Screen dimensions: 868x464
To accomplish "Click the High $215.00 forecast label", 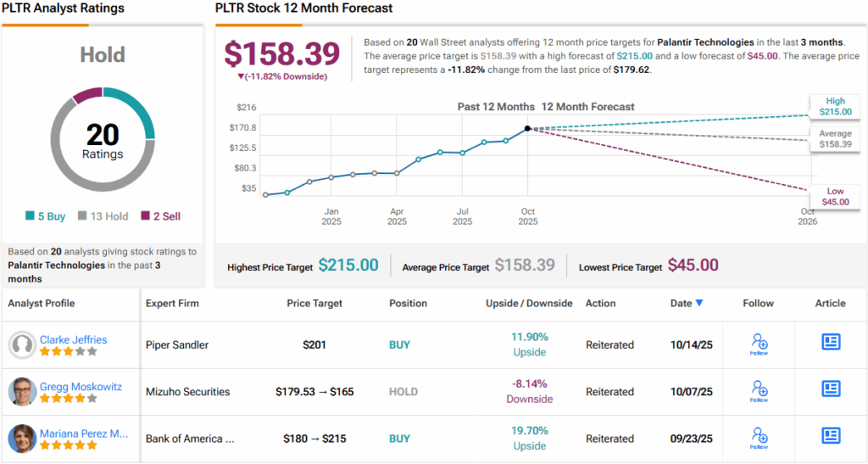I will [x=833, y=106].
